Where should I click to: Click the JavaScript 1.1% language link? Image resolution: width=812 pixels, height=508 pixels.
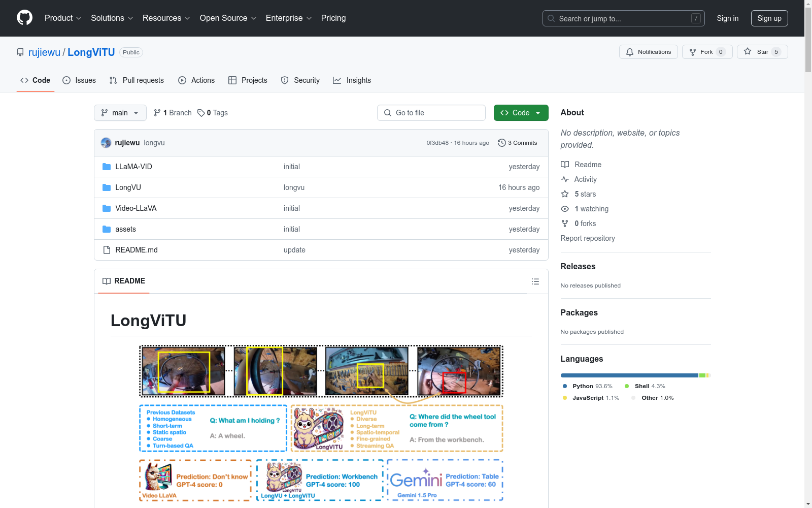click(591, 398)
